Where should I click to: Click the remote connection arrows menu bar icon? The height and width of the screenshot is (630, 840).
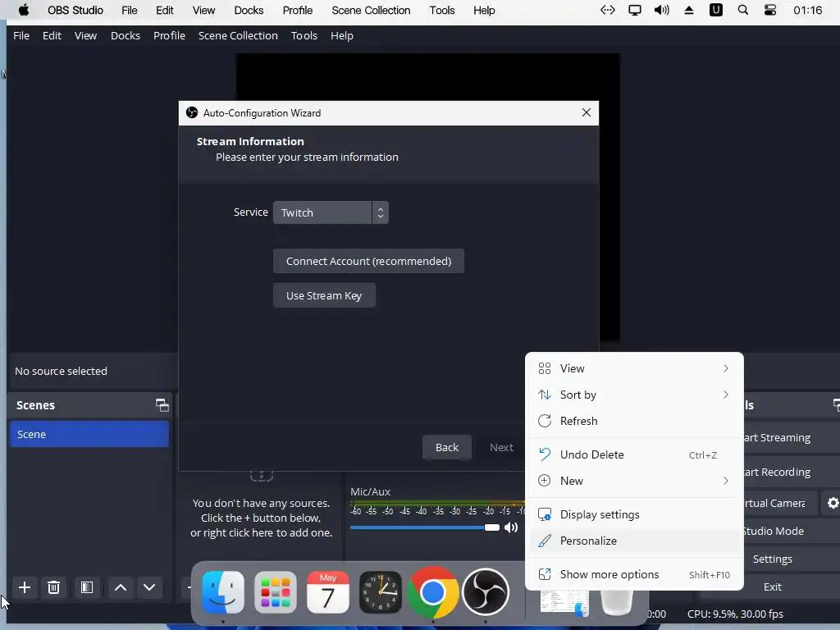click(608, 10)
